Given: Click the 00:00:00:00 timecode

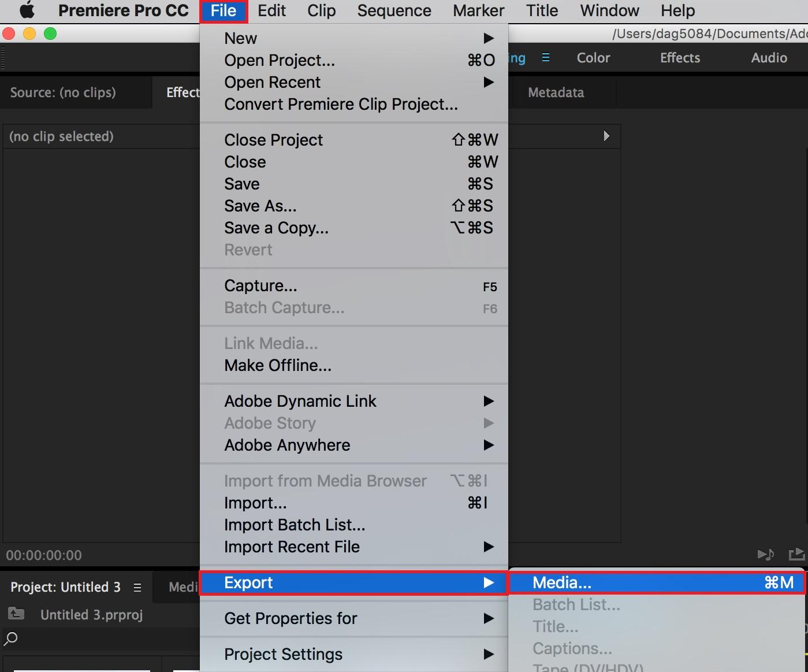Looking at the screenshot, I should (x=44, y=555).
